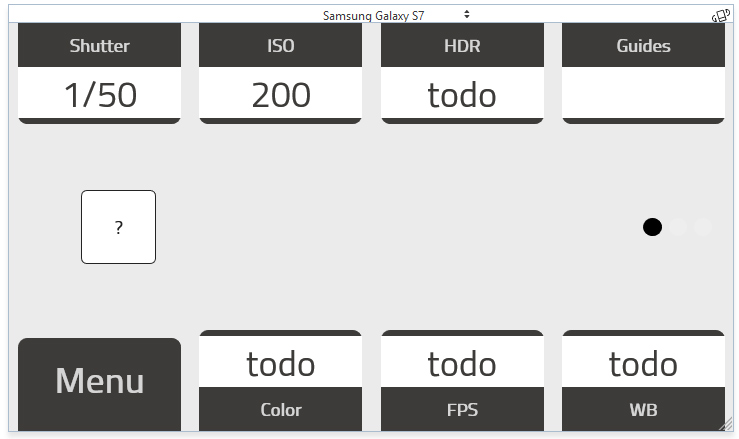
Task: Click the rotate device icon
Action: pyautogui.click(x=719, y=15)
